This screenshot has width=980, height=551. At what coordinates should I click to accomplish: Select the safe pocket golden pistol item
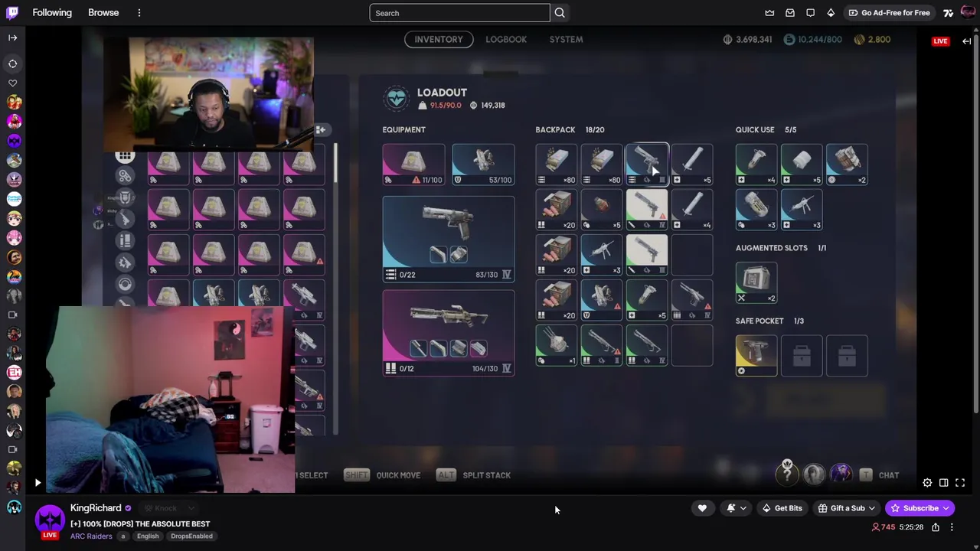(x=756, y=356)
